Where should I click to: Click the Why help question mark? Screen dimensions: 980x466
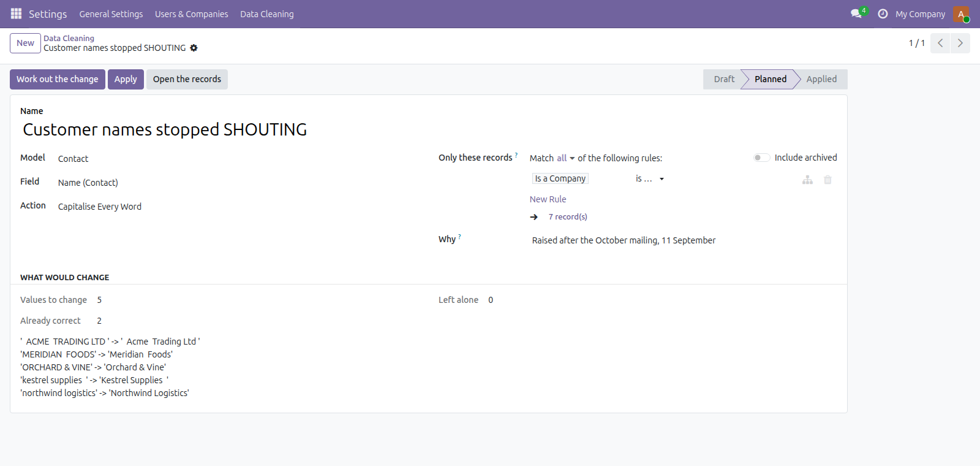click(x=459, y=237)
